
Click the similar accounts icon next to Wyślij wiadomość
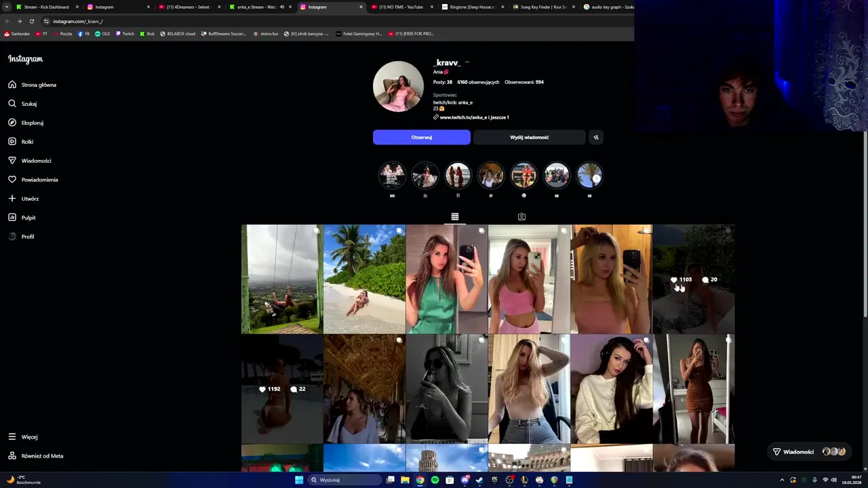coord(596,137)
